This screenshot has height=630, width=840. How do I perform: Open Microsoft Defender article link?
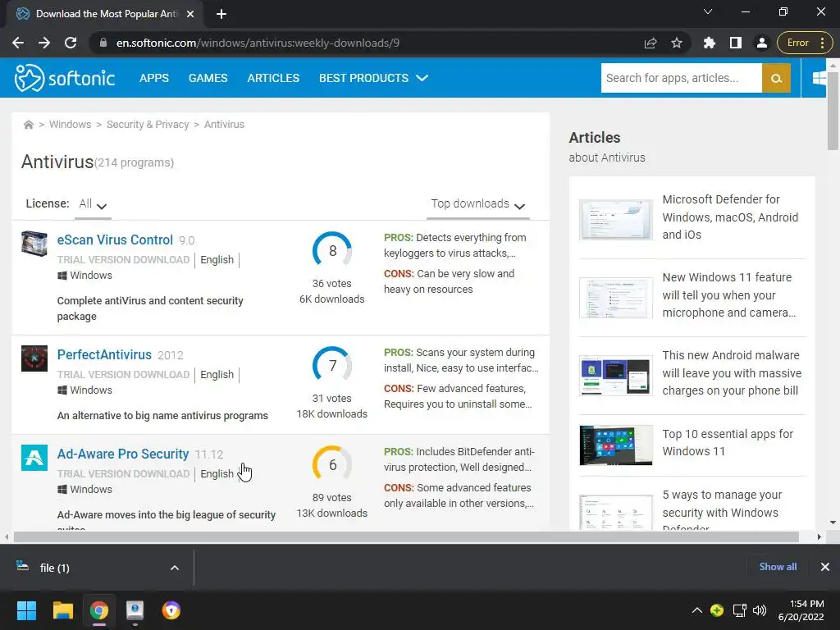click(x=730, y=217)
